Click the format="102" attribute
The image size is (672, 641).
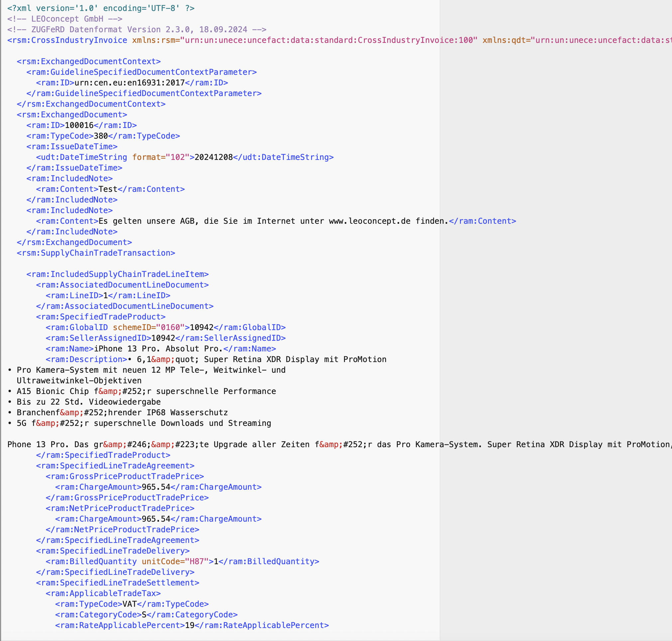pos(161,157)
